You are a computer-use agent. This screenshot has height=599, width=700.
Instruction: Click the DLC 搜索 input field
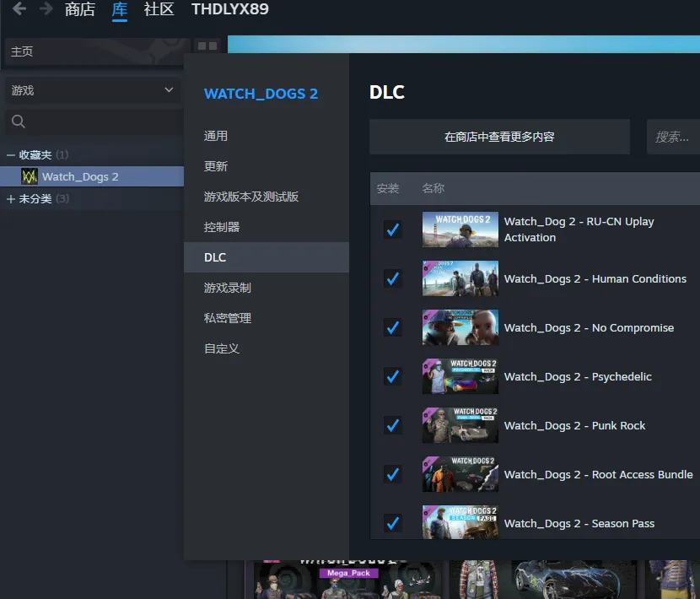tap(675, 137)
